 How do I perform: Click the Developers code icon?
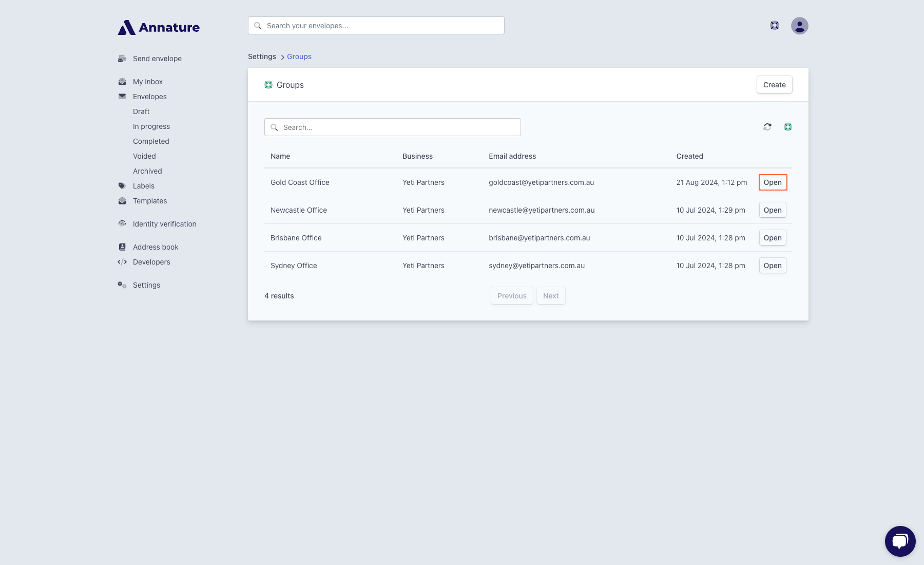pyautogui.click(x=122, y=262)
